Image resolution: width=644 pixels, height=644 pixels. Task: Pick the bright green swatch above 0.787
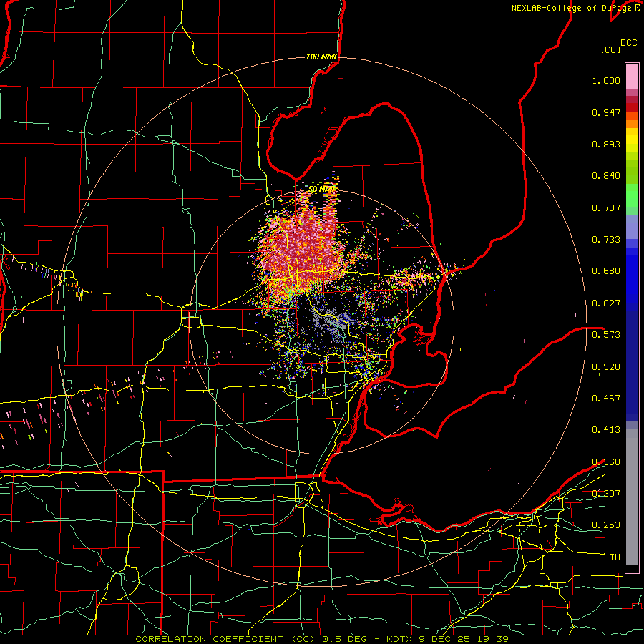pyautogui.click(x=632, y=195)
